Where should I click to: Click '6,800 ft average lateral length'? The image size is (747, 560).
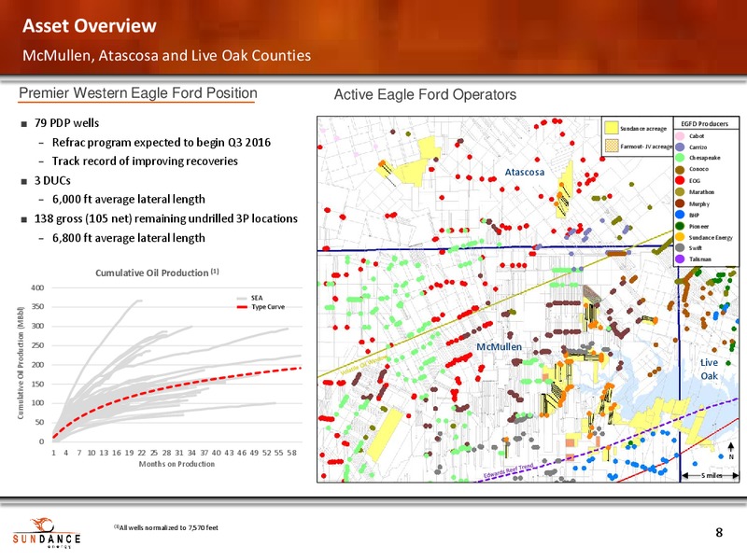coord(129,238)
